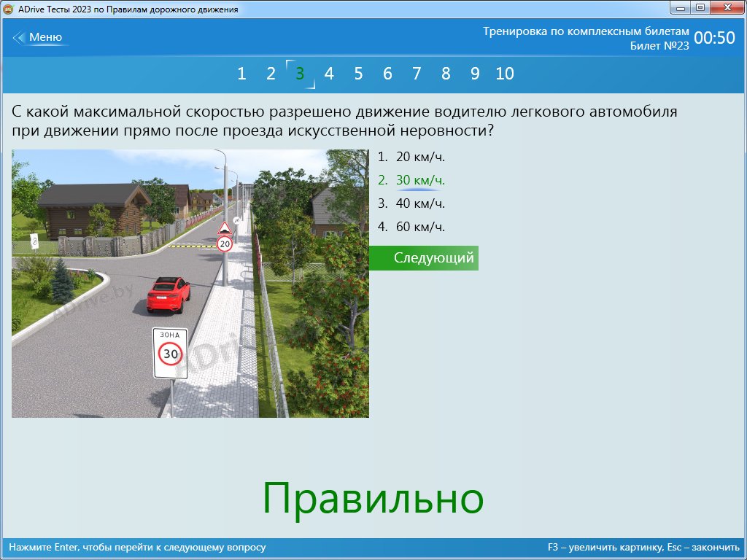Click the back chevron icon beside Меню
This screenshot has width=747, height=560.
(19, 38)
